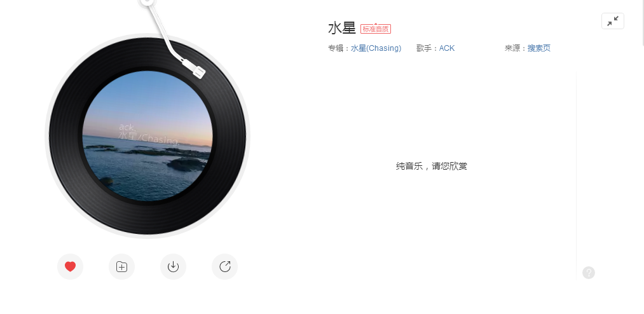Click the lyrics text 纯音乐，请您欣赏

pos(432,167)
